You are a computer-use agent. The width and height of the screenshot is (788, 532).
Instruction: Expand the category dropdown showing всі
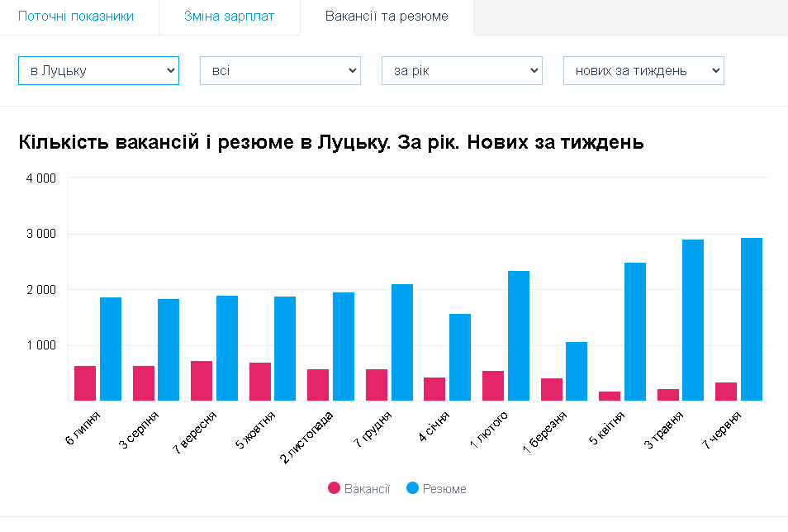coord(280,70)
